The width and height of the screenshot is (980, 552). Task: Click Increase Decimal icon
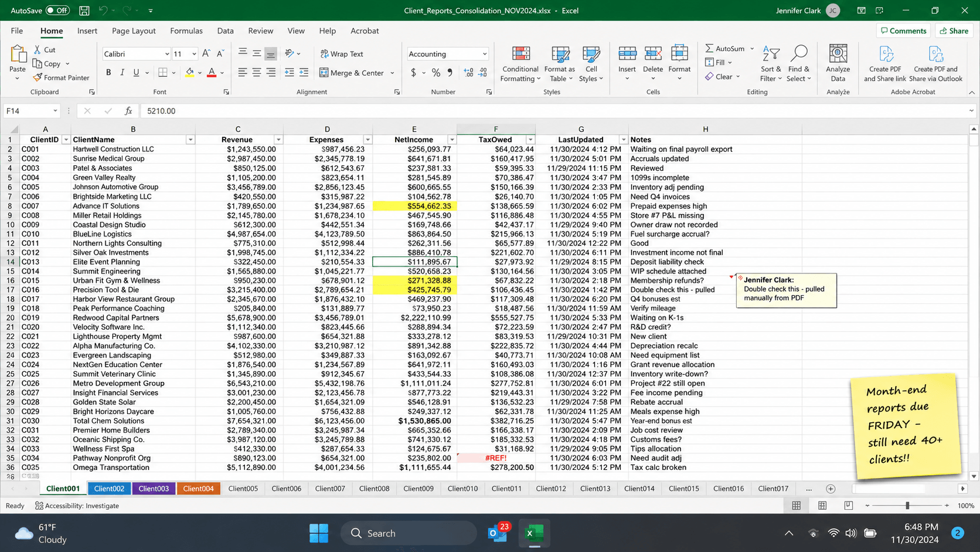point(468,73)
